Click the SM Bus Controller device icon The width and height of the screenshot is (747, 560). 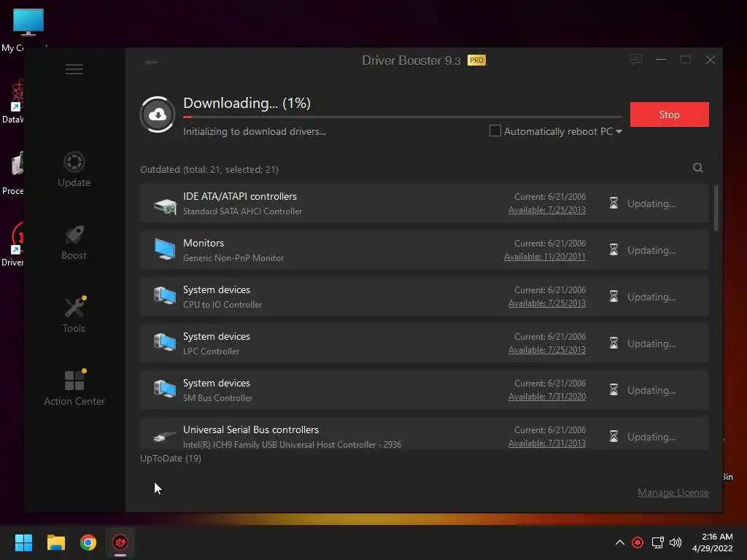pos(165,389)
